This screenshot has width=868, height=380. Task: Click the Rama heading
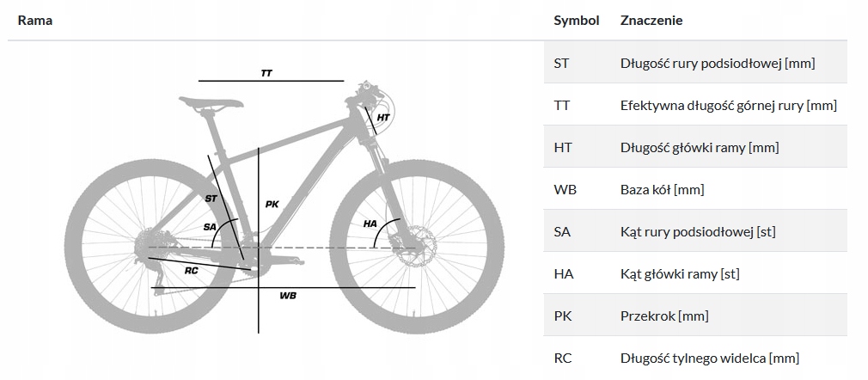coord(35,20)
